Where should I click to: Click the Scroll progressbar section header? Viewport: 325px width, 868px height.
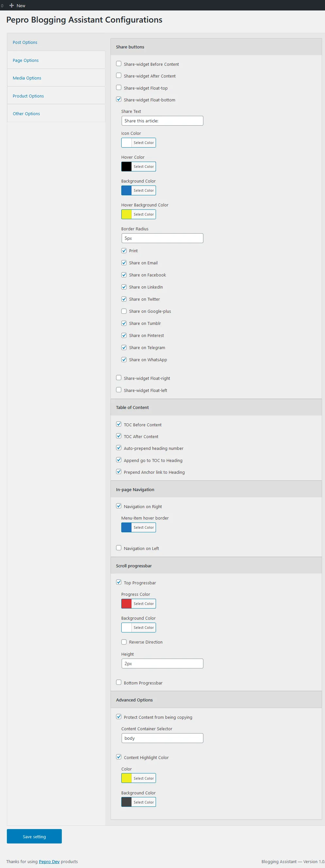pyautogui.click(x=216, y=565)
